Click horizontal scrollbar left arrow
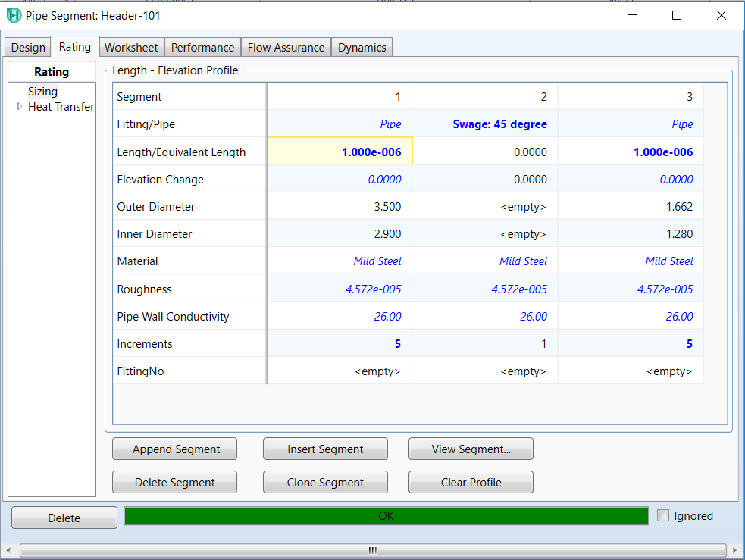This screenshot has width=745, height=560. coord(8,550)
